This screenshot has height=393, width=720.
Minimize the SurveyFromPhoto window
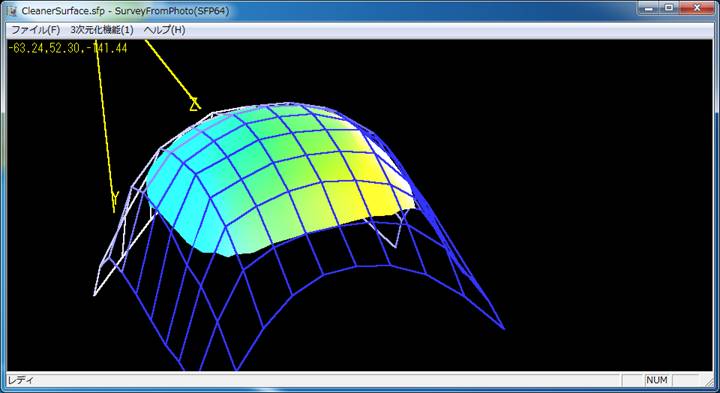tap(649, 8)
